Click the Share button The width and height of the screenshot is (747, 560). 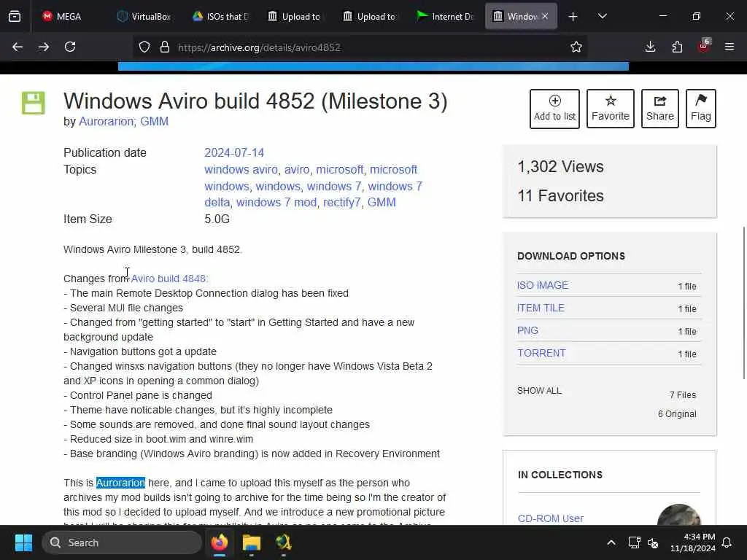tap(659, 109)
